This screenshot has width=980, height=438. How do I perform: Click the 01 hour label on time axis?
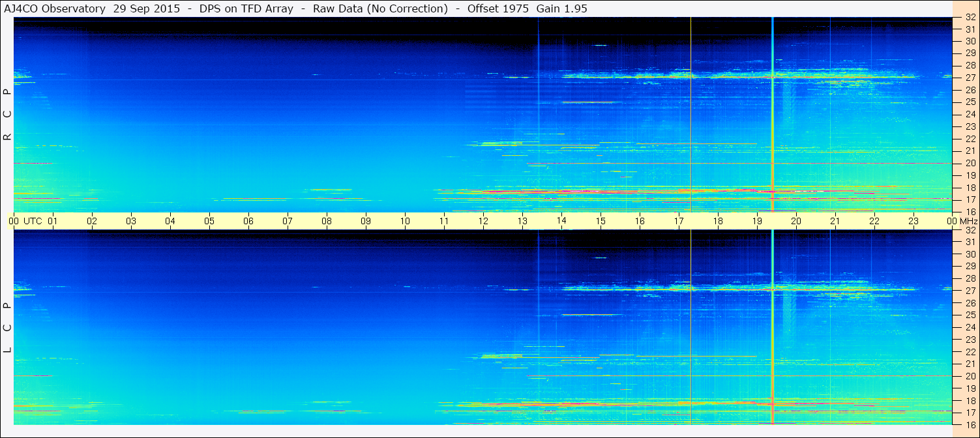click(52, 221)
